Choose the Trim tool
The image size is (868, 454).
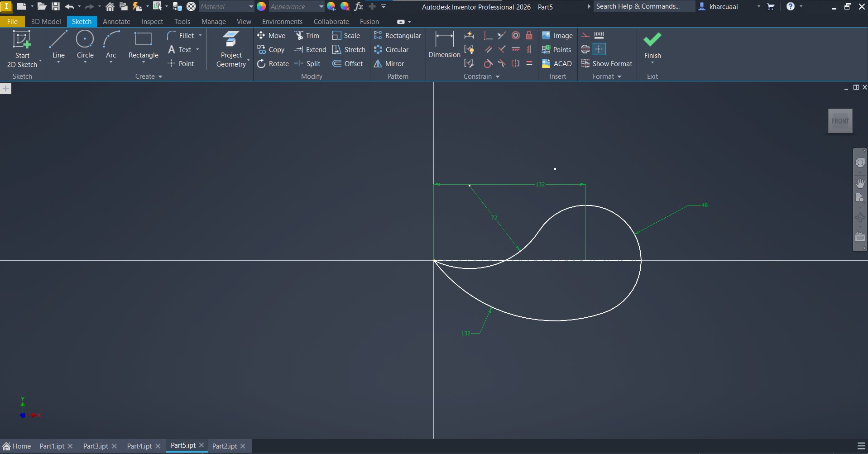(x=307, y=36)
